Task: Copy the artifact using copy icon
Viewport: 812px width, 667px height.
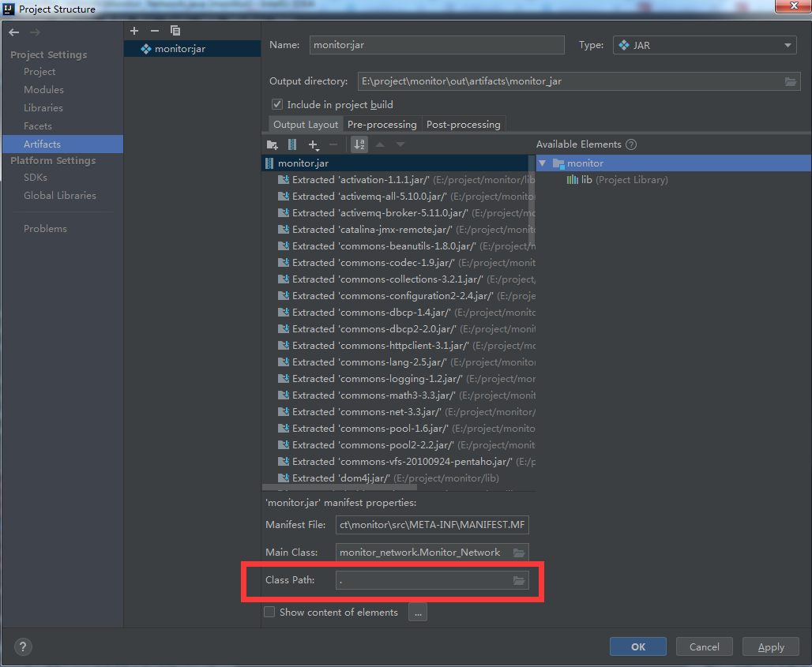Action: click(175, 31)
